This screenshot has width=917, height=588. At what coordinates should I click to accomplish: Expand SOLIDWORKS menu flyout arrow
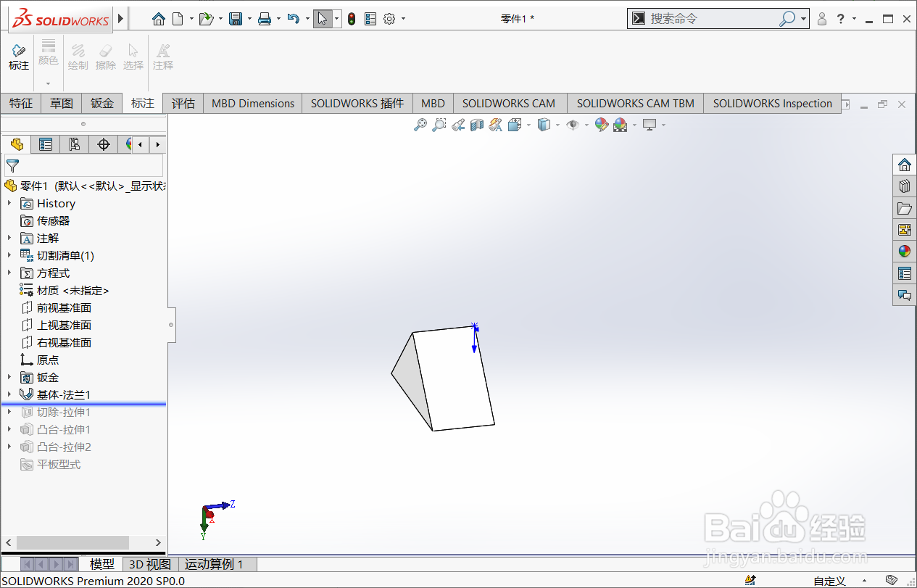120,19
